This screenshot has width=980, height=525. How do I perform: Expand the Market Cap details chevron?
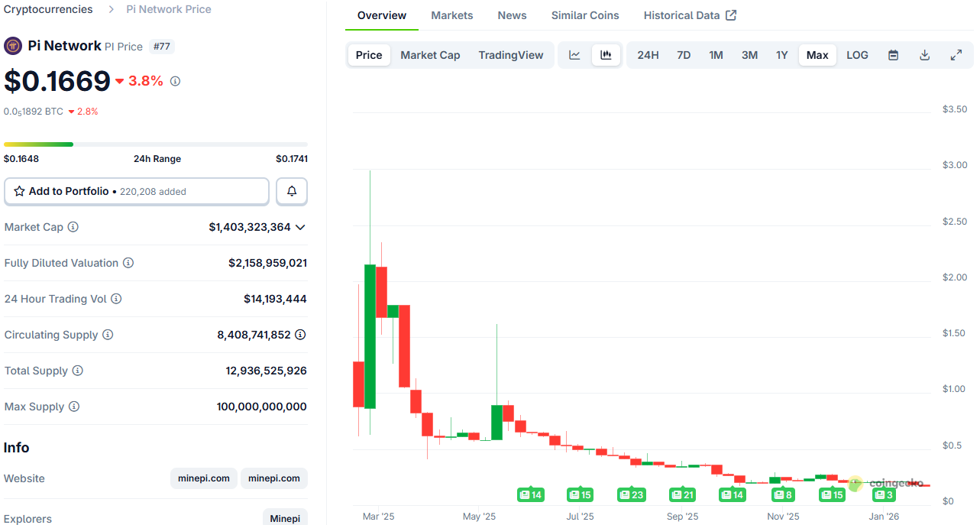301,227
